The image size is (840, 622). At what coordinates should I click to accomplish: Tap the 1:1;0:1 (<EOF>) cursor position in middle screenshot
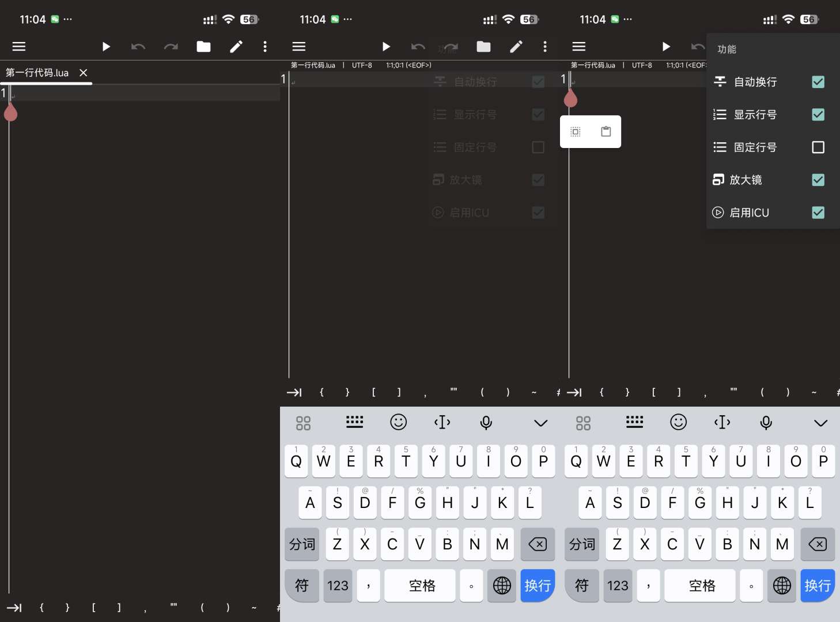pyautogui.click(x=408, y=65)
